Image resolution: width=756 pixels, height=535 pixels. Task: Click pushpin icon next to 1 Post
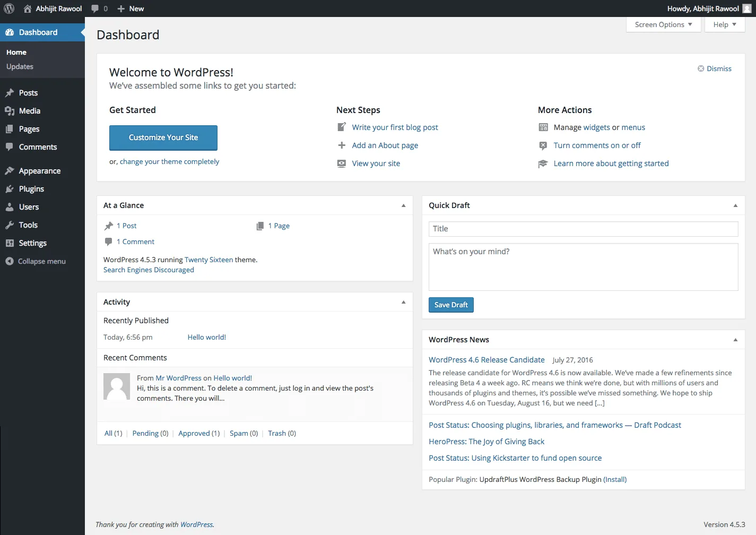tap(109, 226)
